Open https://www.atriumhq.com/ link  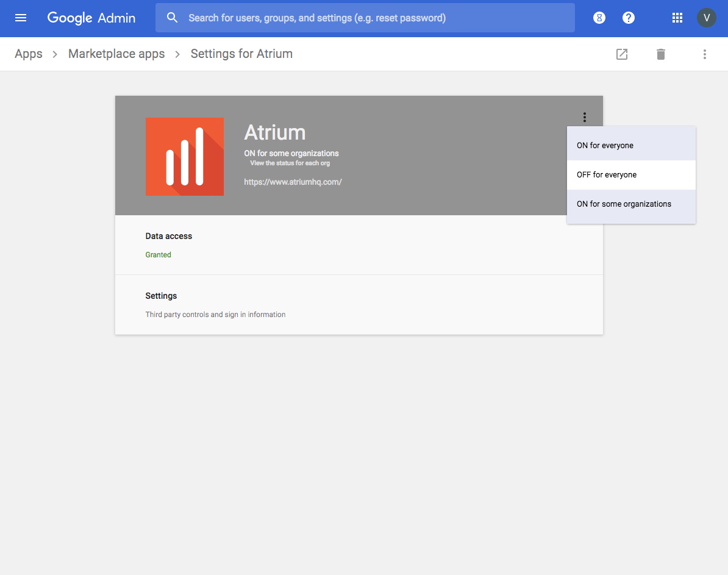[293, 182]
